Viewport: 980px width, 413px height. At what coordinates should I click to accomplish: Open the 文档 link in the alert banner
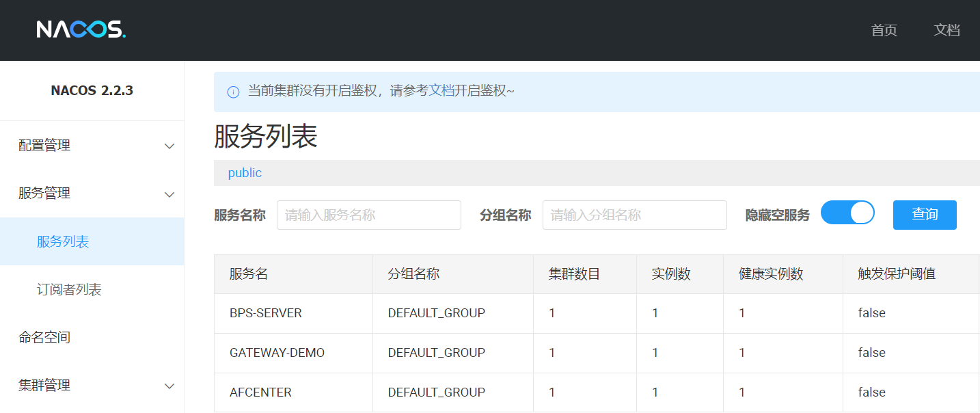441,90
